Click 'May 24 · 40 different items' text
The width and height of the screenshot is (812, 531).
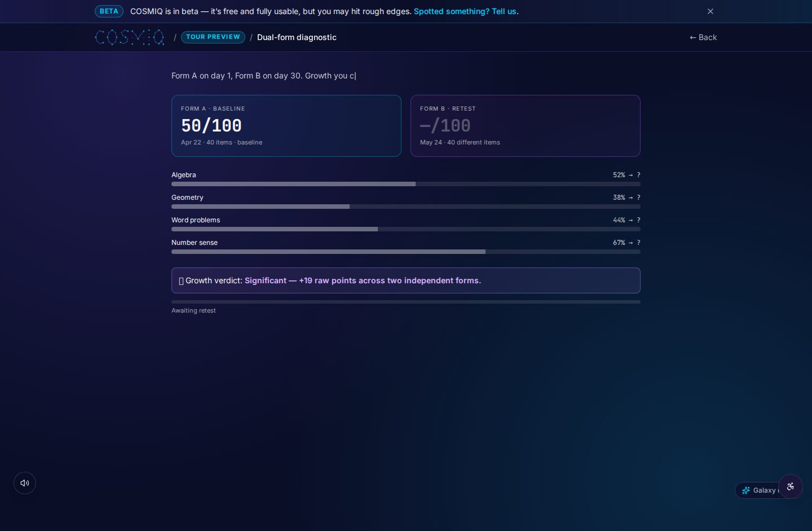tap(460, 142)
